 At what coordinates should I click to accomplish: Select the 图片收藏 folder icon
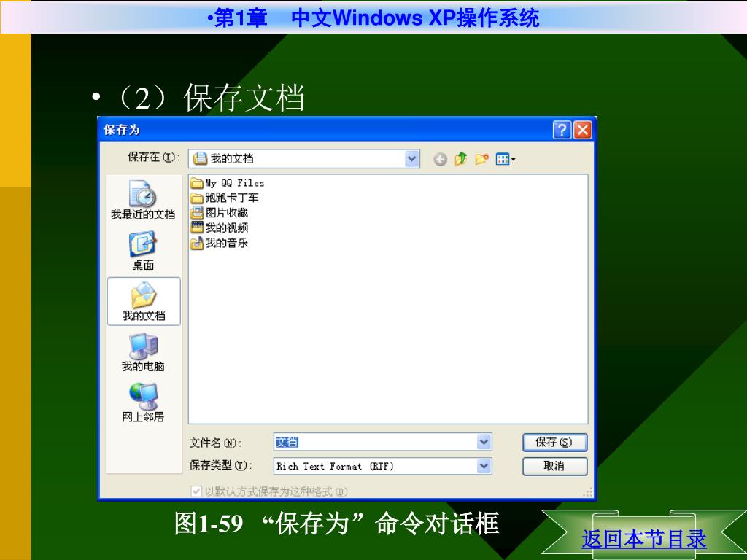[197, 213]
